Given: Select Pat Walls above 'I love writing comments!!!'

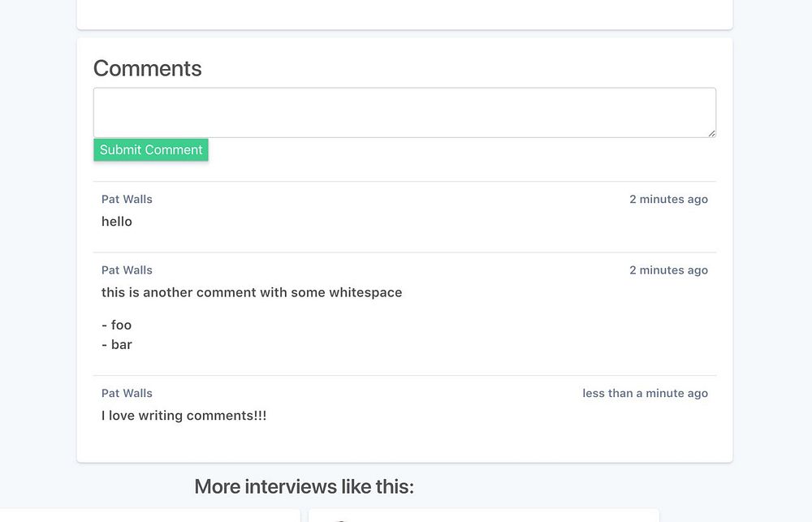Looking at the screenshot, I should 127,393.
